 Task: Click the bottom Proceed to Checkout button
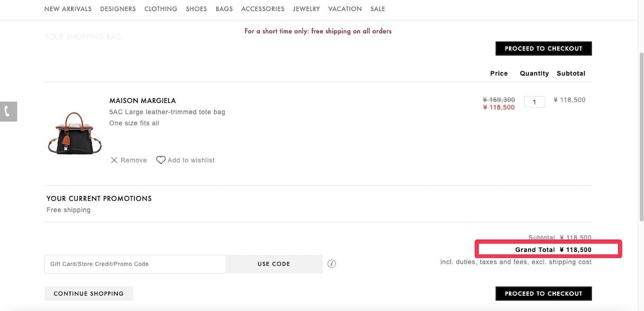544,294
